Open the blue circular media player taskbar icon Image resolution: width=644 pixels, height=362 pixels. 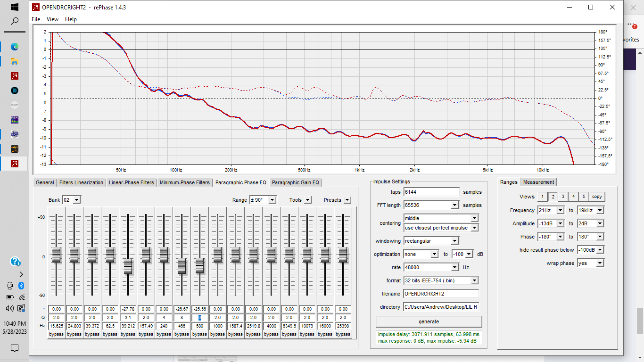(15, 90)
